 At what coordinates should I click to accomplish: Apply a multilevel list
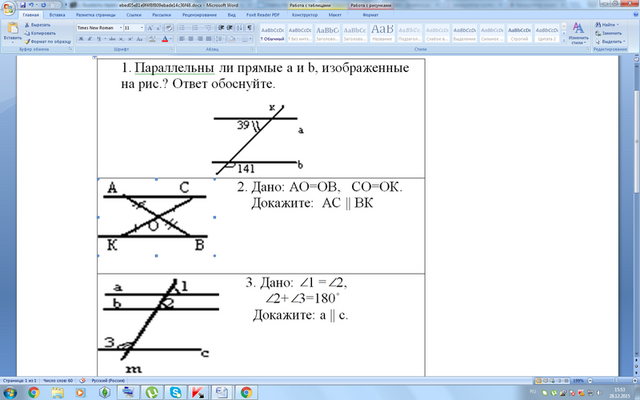tap(209, 28)
